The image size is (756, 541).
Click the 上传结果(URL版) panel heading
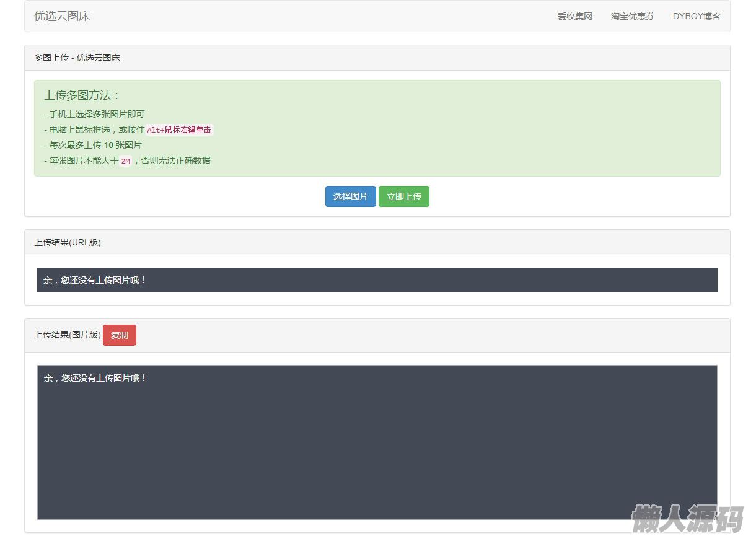point(68,242)
